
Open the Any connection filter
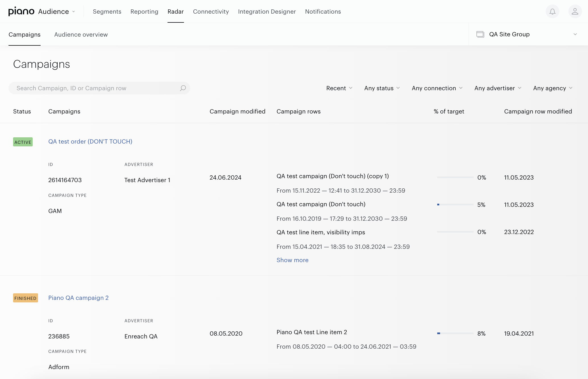pos(437,88)
